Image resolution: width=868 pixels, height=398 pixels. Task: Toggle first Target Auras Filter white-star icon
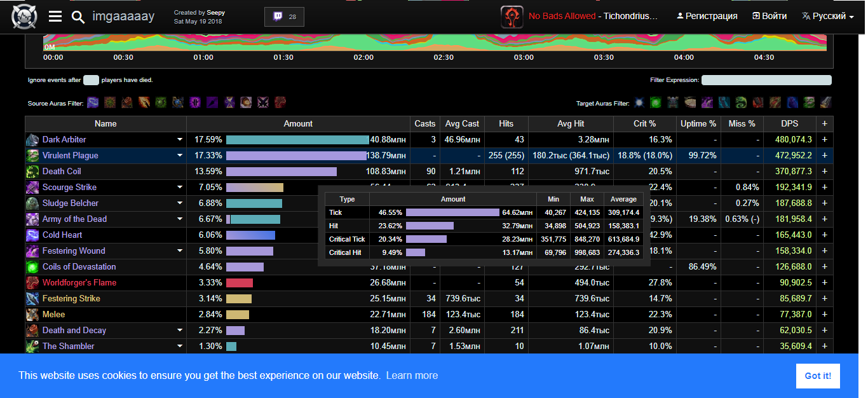[x=639, y=102]
